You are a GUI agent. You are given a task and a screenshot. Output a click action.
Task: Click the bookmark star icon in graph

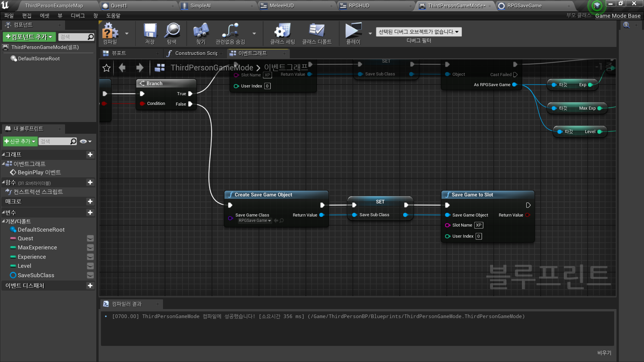(x=106, y=68)
